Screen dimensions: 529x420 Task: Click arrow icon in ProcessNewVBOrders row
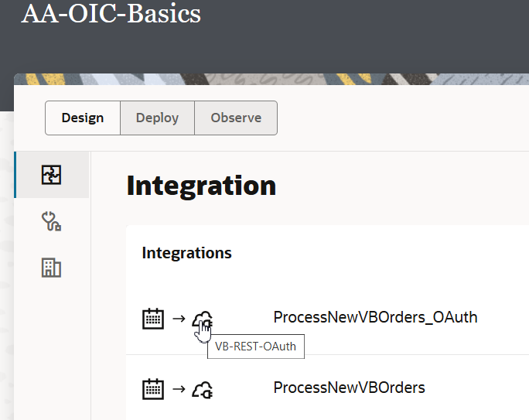[x=179, y=389]
